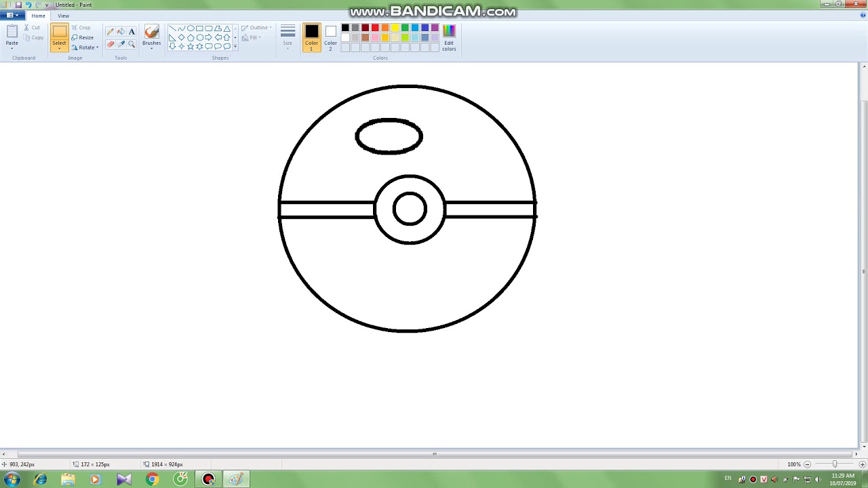Click the Resize button

point(81,37)
